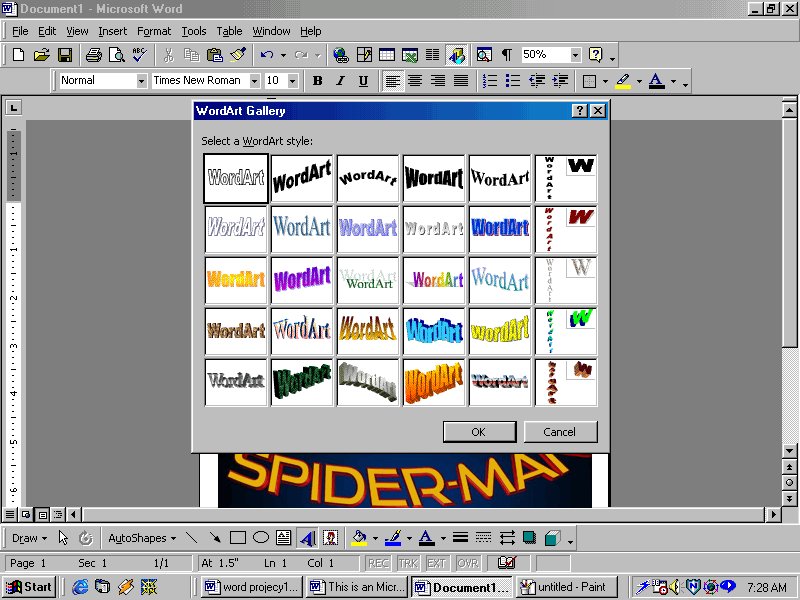Click the Insert Hyperlink globe icon
Screen dimensions: 800x600
pos(340,55)
